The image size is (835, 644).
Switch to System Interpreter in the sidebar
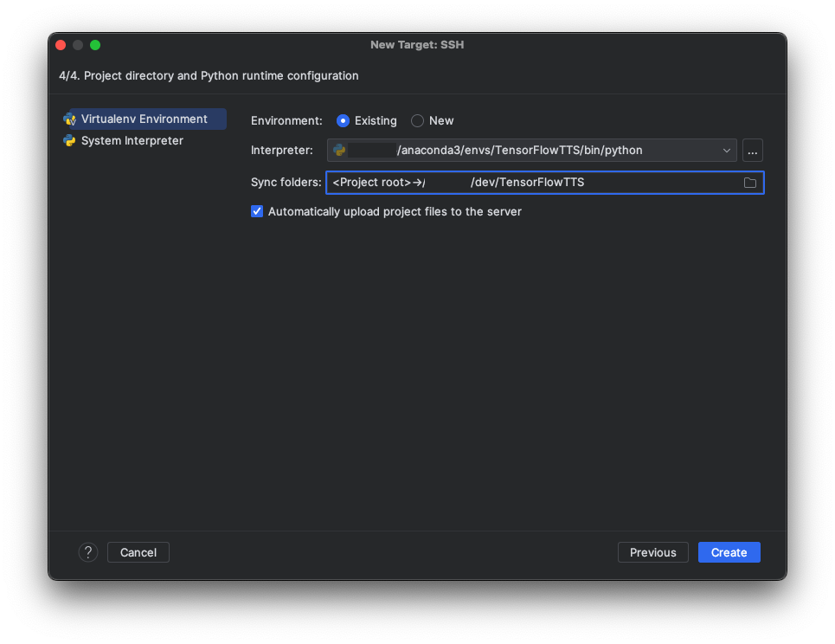pos(132,141)
